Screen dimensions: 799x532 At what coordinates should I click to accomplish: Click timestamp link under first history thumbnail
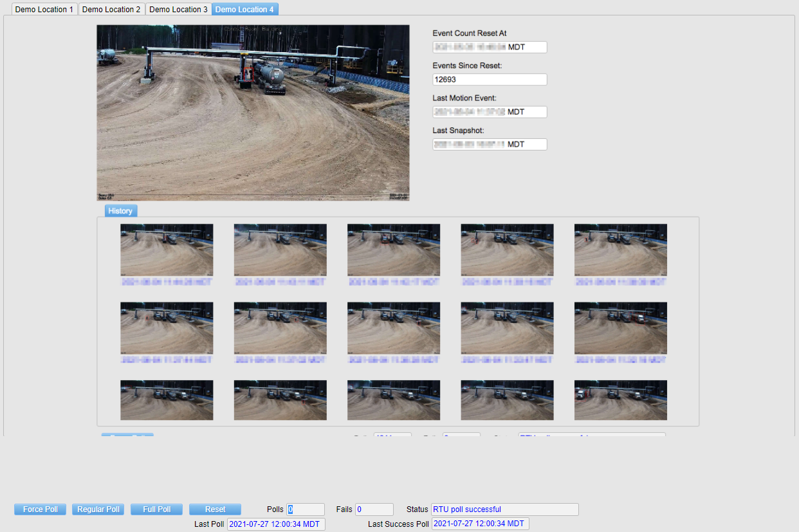tap(167, 282)
